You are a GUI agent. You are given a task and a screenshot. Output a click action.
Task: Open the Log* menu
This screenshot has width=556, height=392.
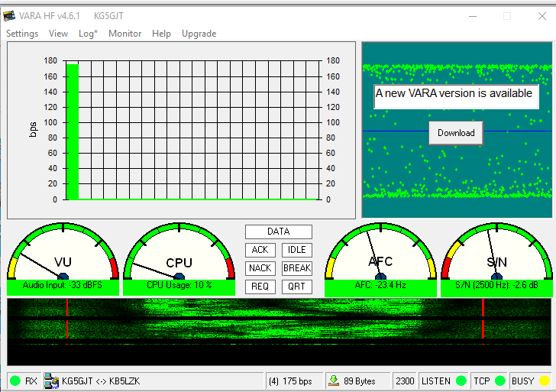click(x=88, y=34)
